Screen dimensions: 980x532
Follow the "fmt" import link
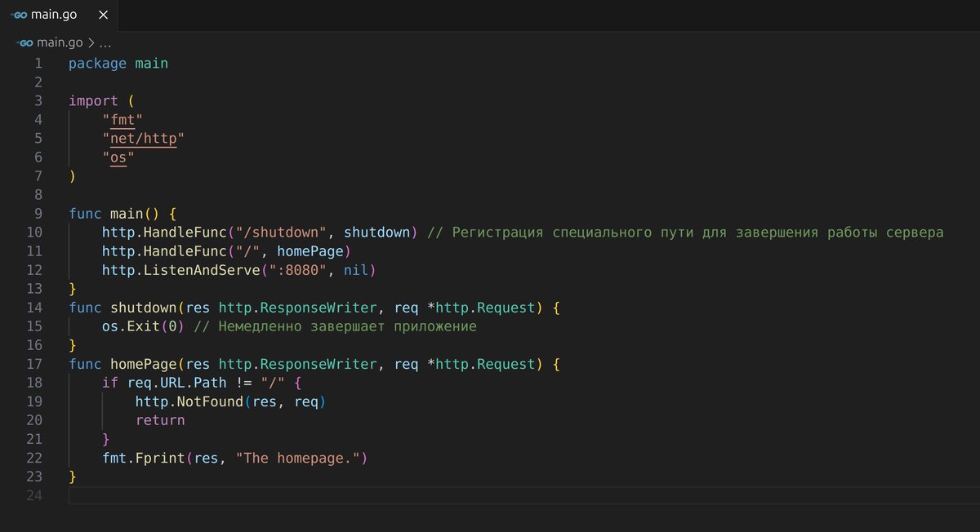click(122, 120)
